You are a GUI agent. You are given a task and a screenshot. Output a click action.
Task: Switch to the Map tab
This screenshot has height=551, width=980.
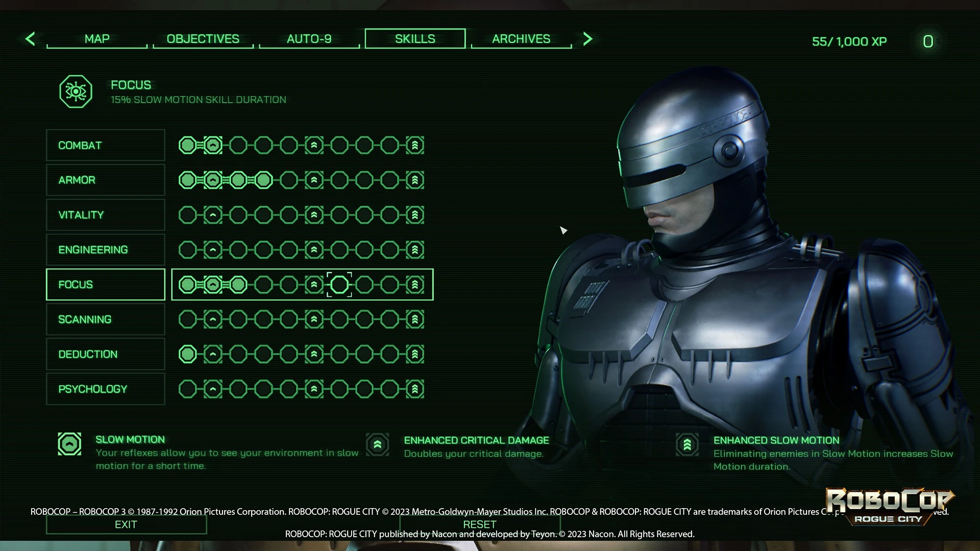97,39
